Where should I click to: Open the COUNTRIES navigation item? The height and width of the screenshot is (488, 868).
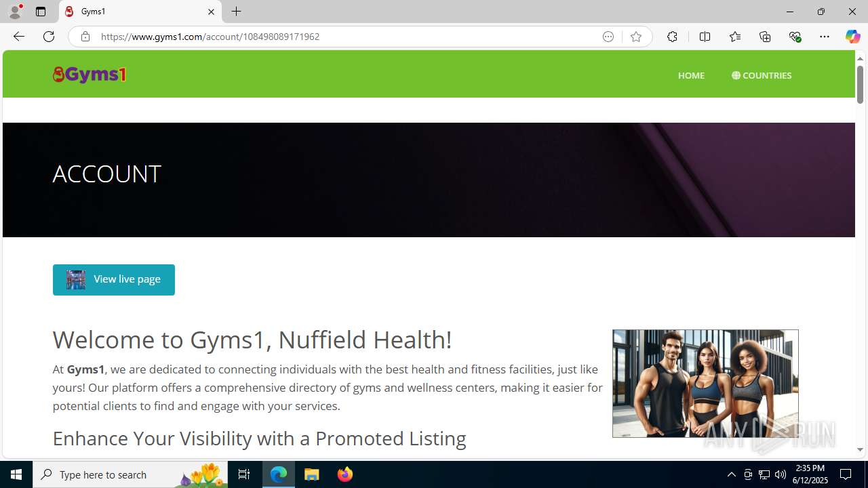[x=762, y=75]
